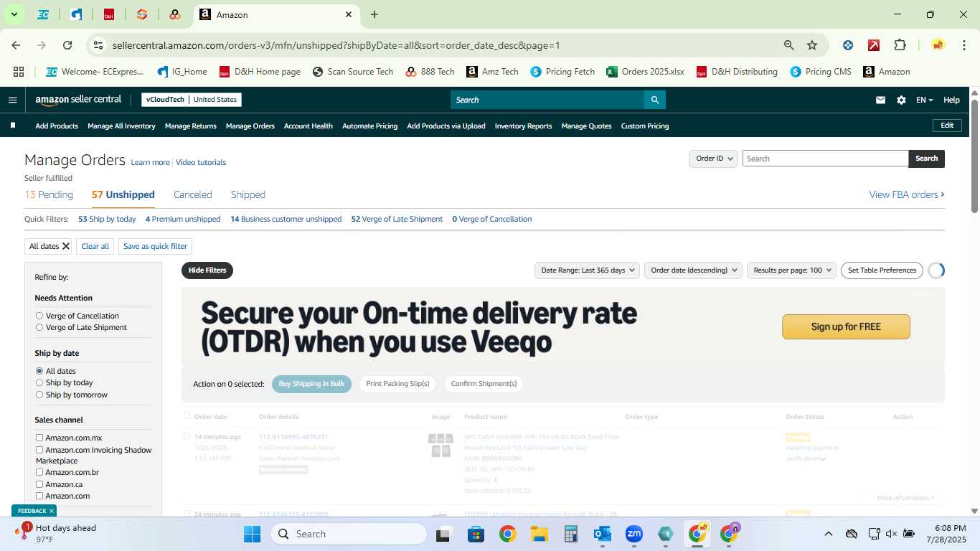
Task: Click the bookmark flag icon beside Add Products
Action: click(12, 126)
